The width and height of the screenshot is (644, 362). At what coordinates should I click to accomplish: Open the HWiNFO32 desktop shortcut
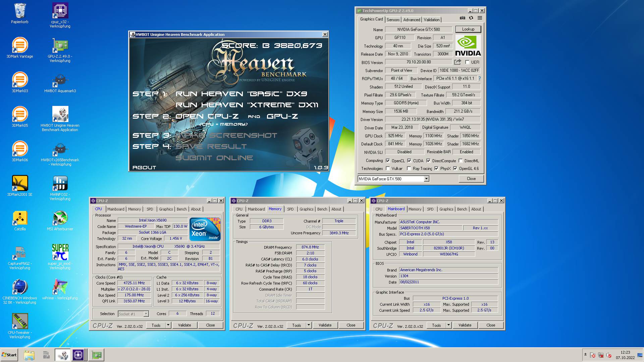pos(60,188)
